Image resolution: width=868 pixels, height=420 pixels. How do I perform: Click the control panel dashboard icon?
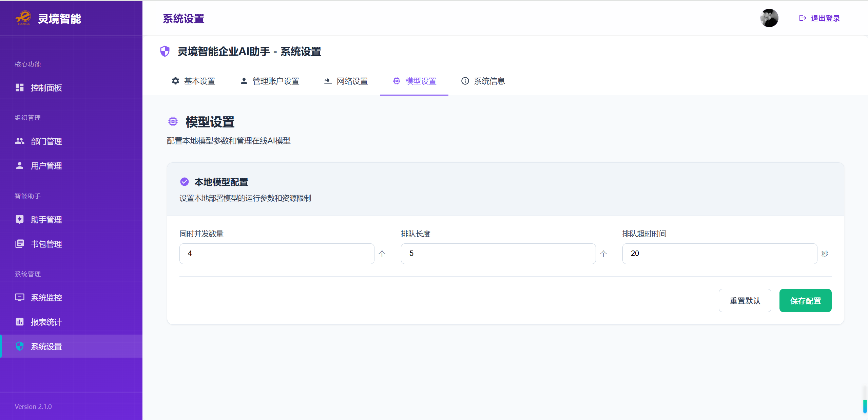tap(20, 88)
